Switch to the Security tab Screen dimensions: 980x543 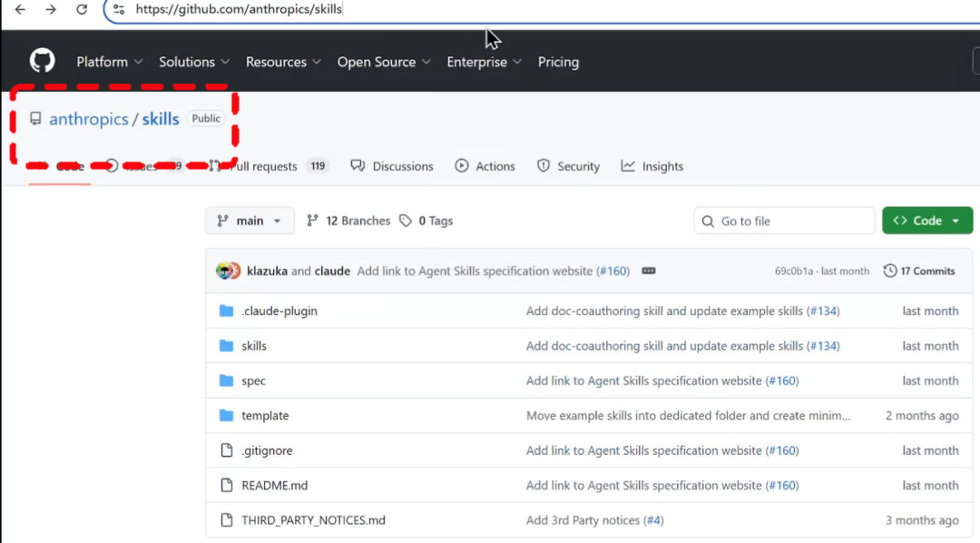568,166
